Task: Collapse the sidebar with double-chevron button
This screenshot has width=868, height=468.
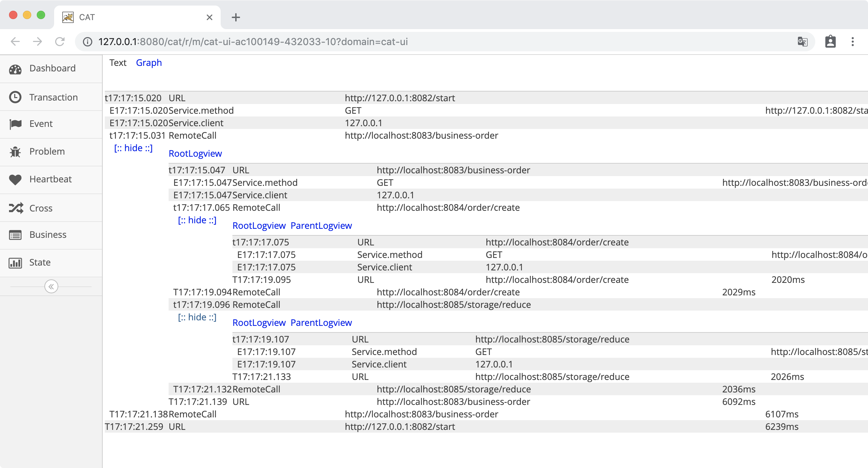Action: tap(51, 287)
